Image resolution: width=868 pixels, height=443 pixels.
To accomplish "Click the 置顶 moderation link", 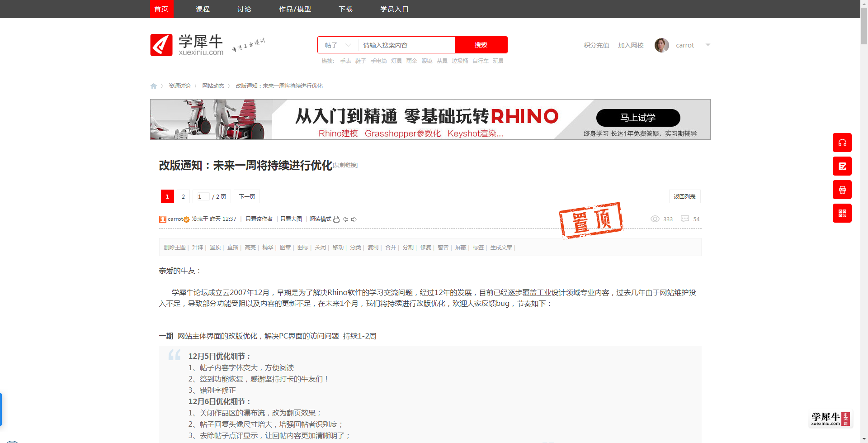I will tap(215, 248).
